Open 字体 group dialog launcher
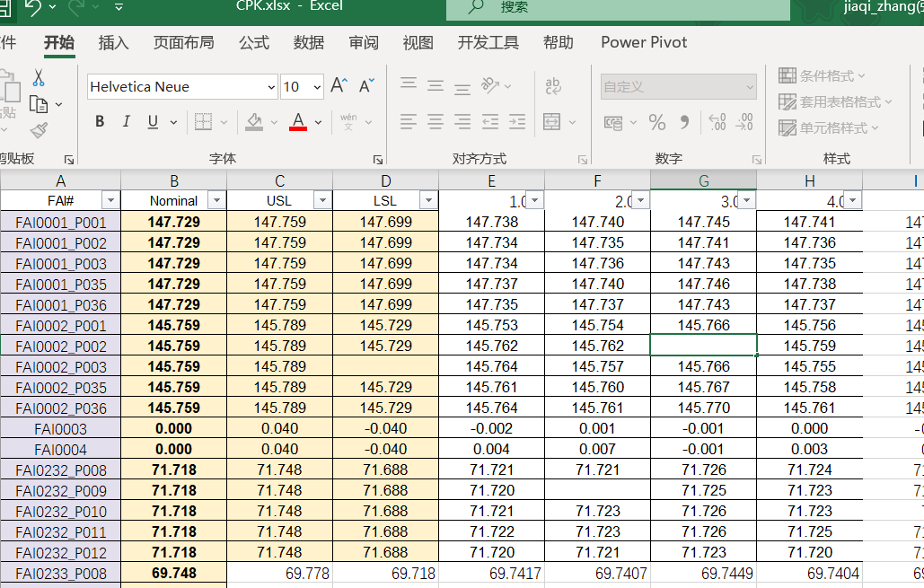The width and height of the screenshot is (924, 588). pos(378,160)
